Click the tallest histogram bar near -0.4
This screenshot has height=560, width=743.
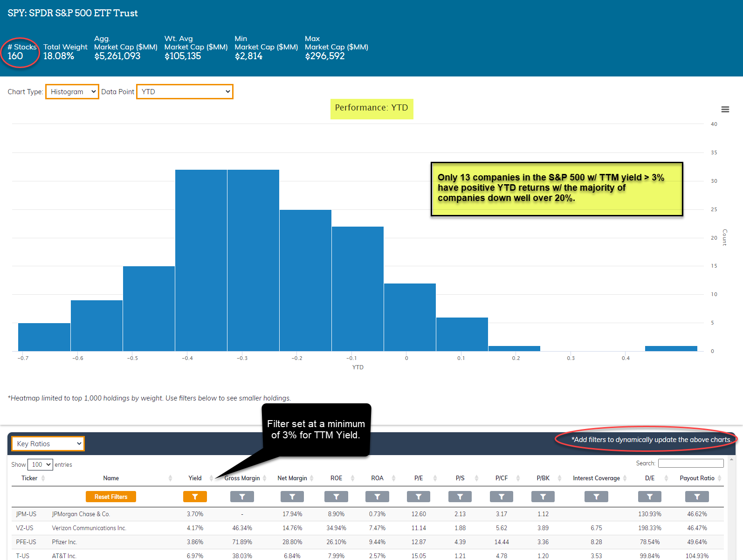tap(201, 260)
